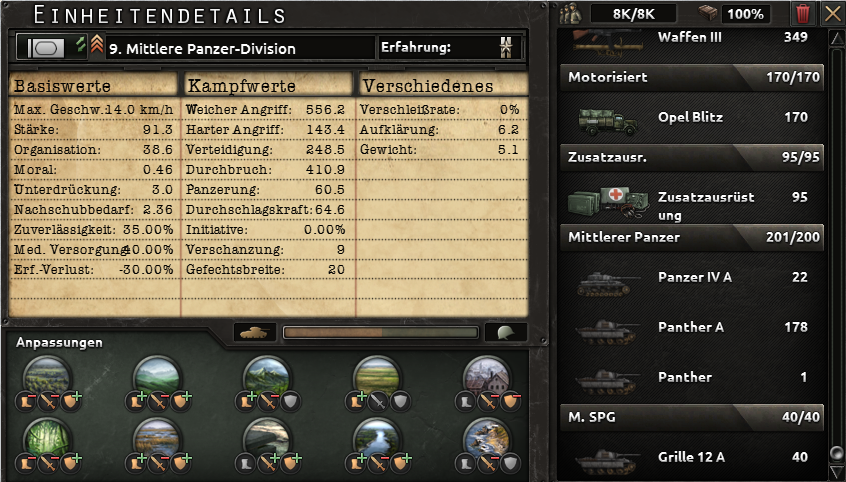The height and width of the screenshot is (482, 846).
Task: Click the Panther A equipment entry
Action: pos(692,327)
